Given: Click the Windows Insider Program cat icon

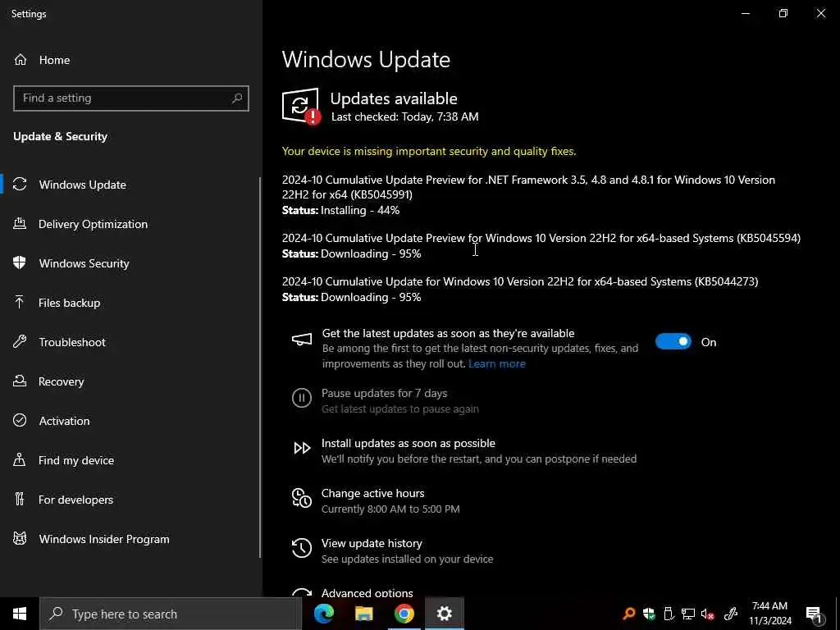Looking at the screenshot, I should click(x=20, y=538).
